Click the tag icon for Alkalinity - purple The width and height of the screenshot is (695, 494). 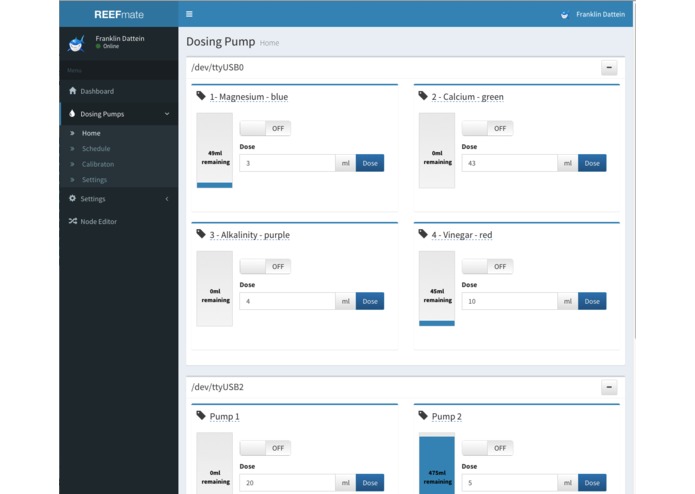tap(201, 234)
